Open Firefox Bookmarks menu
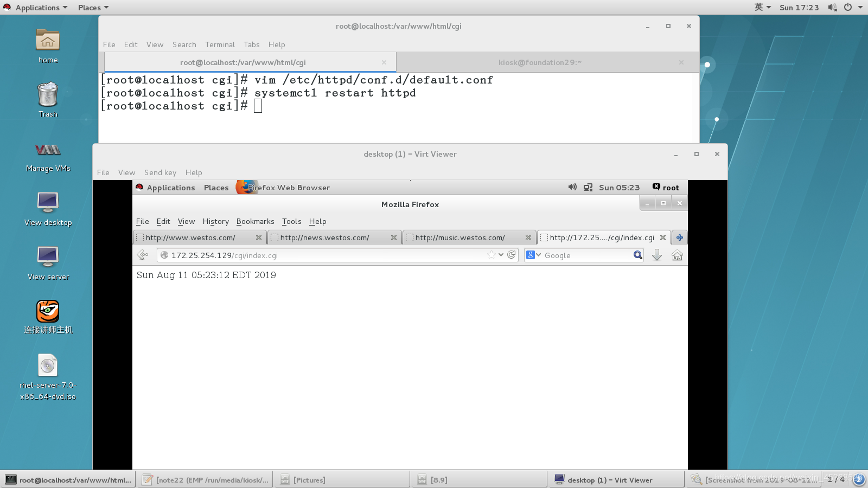 (255, 221)
